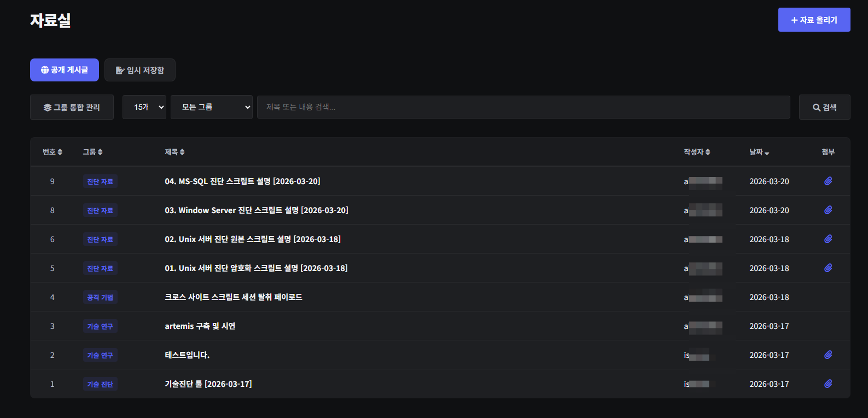Click the 자료 올리기 button

[x=814, y=20]
